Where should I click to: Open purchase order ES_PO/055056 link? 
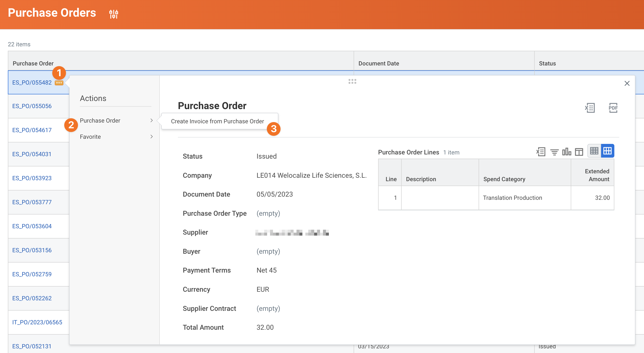pyautogui.click(x=32, y=106)
